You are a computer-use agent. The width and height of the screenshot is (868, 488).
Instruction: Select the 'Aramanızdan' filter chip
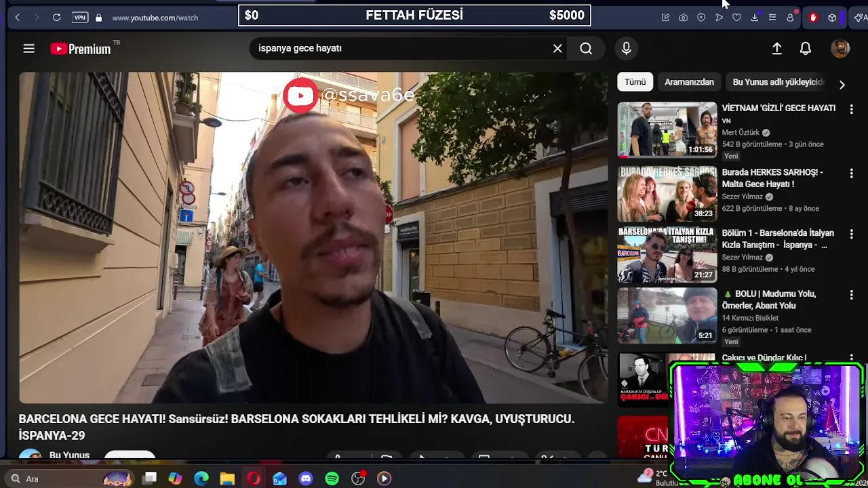689,82
